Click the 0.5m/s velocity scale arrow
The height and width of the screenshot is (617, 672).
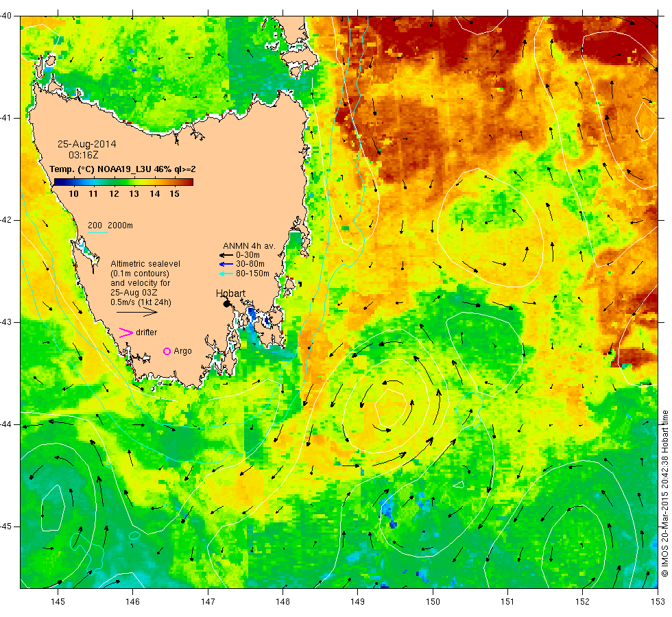[138, 312]
